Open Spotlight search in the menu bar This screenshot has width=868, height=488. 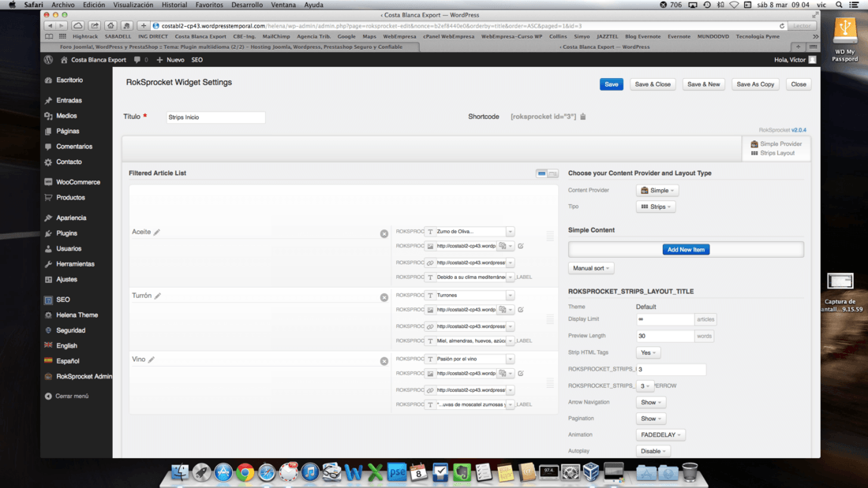coord(840,5)
